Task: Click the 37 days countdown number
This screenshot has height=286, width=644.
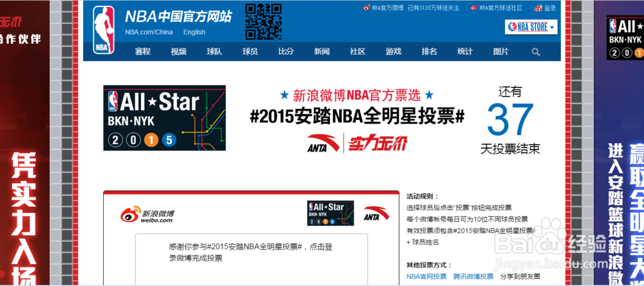Action: pos(511,120)
